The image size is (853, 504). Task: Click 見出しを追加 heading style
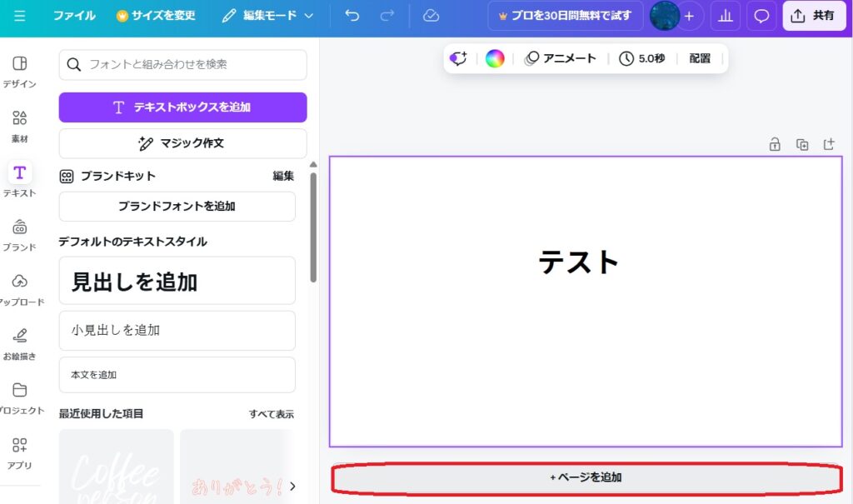177,281
